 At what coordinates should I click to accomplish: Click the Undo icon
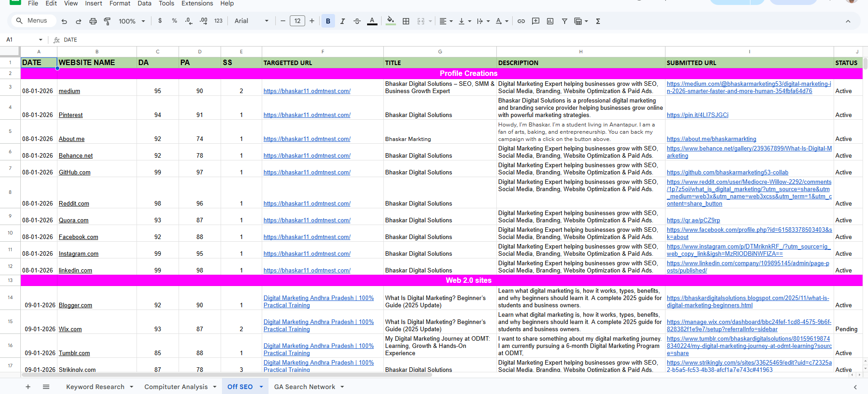coord(64,21)
